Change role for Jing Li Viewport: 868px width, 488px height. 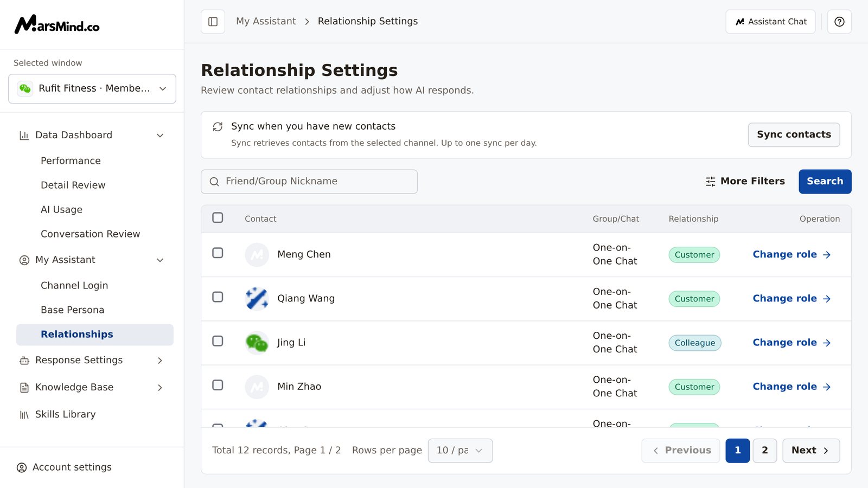pyautogui.click(x=792, y=343)
